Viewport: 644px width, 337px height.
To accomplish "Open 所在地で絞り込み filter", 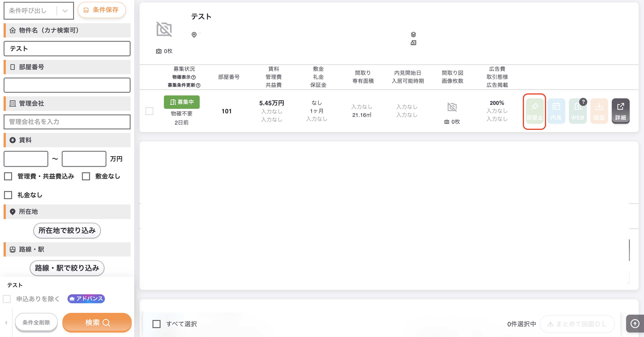I will click(67, 230).
